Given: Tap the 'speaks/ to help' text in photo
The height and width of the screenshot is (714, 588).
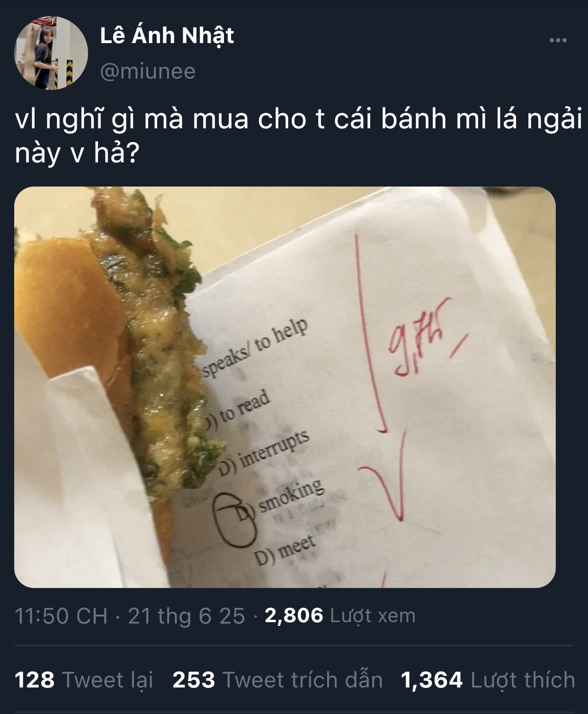Looking at the screenshot, I should pos(256,348).
